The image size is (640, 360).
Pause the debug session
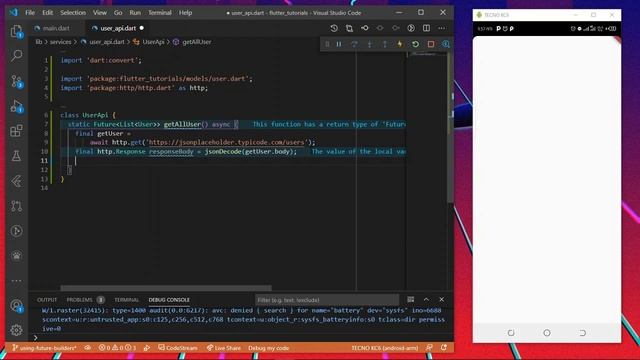tap(339, 44)
